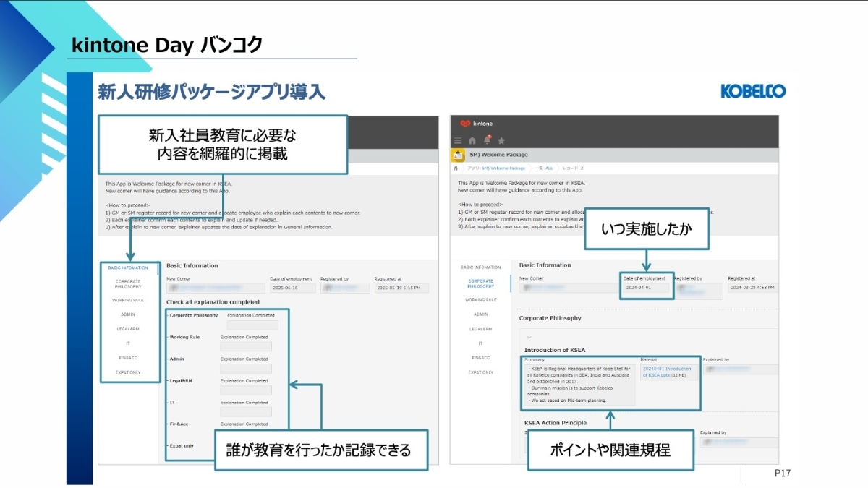Click heading 新人研修パッケージアプリ導入
Viewport: 868px width, 488px height.
211,92
